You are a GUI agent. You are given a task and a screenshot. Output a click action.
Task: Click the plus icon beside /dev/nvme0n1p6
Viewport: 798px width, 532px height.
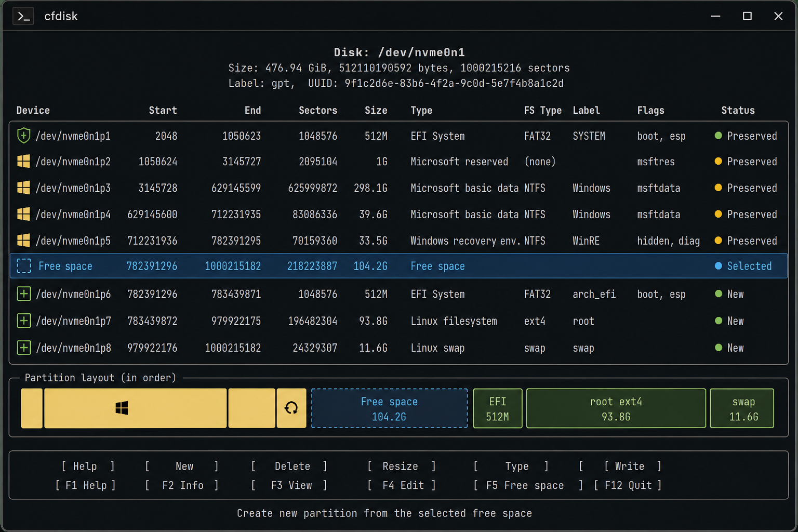24,294
